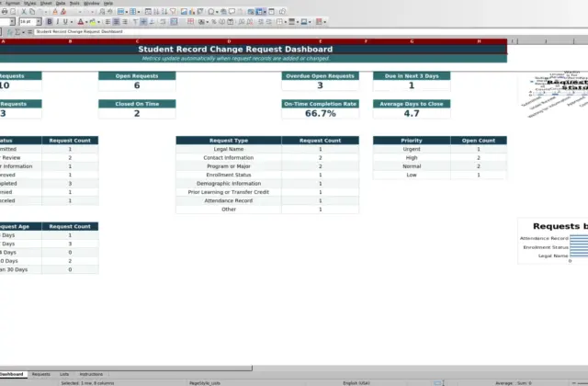Click the background color highlight swatch
Viewport: 588px width, 386px height.
[x=92, y=22]
